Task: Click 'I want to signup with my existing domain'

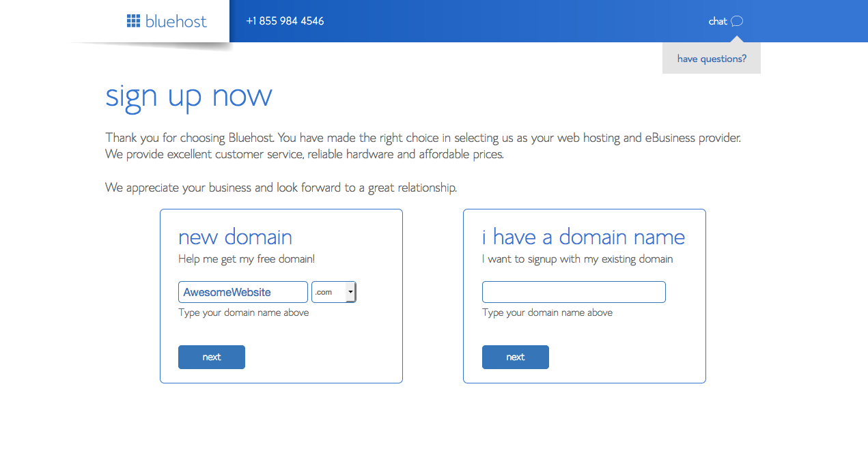Action: coord(578,259)
